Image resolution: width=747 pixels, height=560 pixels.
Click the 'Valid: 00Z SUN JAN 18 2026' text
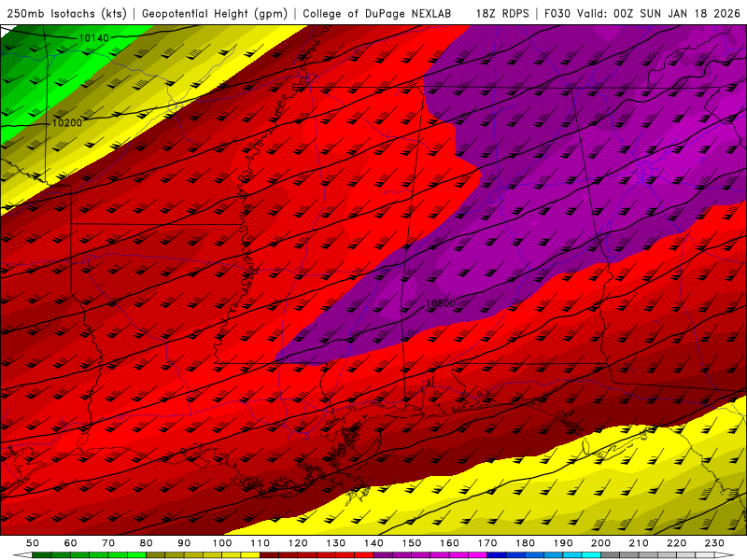[658, 14]
